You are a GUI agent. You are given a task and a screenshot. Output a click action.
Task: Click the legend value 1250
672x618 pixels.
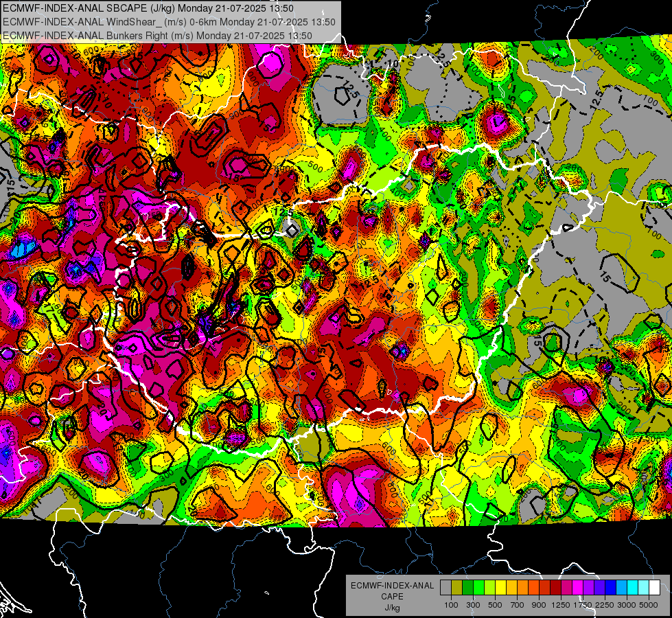(561, 605)
